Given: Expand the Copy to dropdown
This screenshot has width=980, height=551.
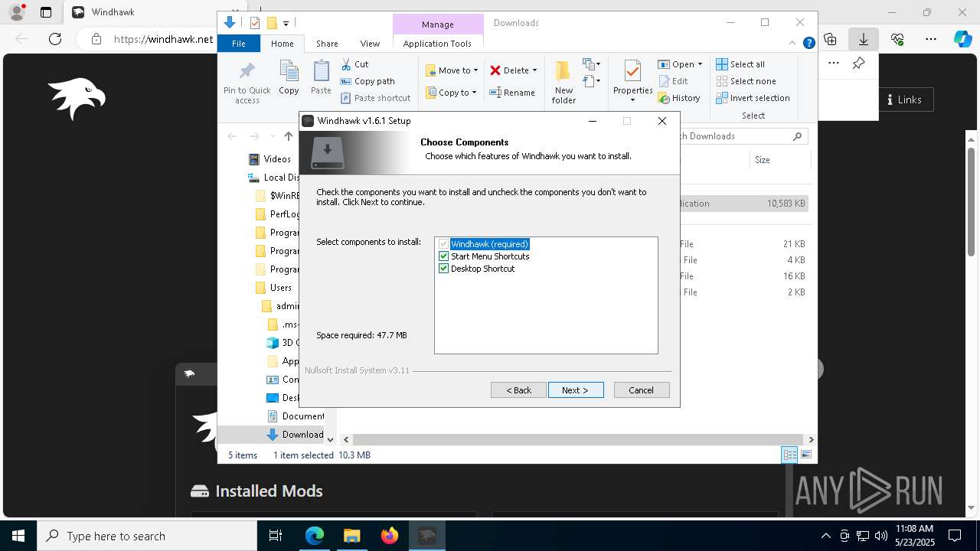Looking at the screenshot, I should [474, 93].
